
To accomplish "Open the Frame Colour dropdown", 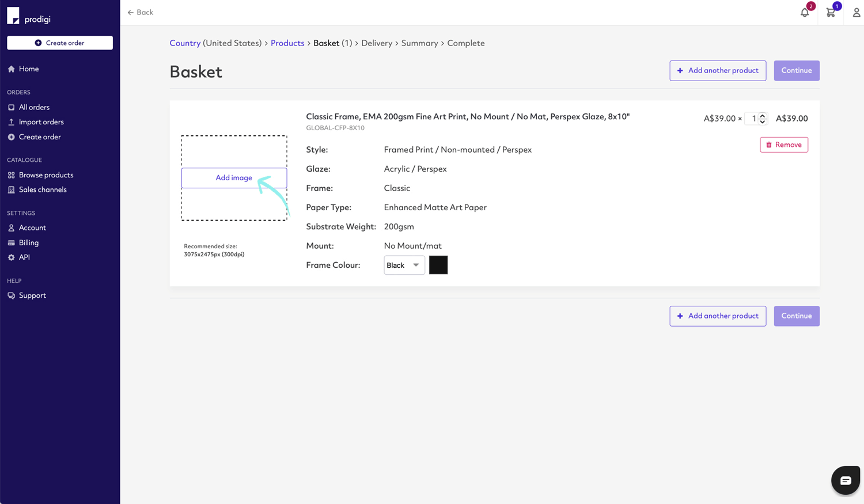I will 404,265.
